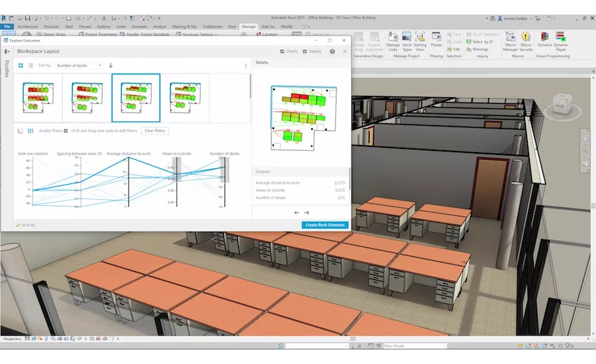
Task: Open the help icon in Workspace Layout header
Action: pos(332,52)
